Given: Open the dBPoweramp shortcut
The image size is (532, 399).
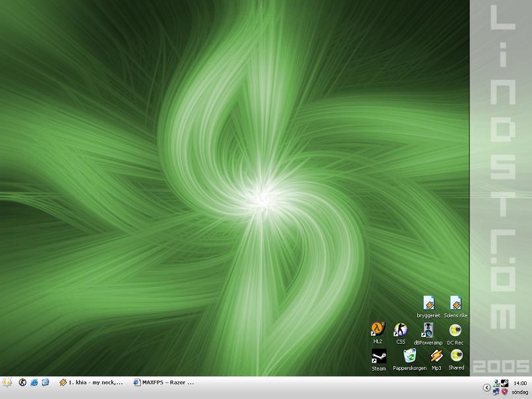Looking at the screenshot, I should [428, 333].
